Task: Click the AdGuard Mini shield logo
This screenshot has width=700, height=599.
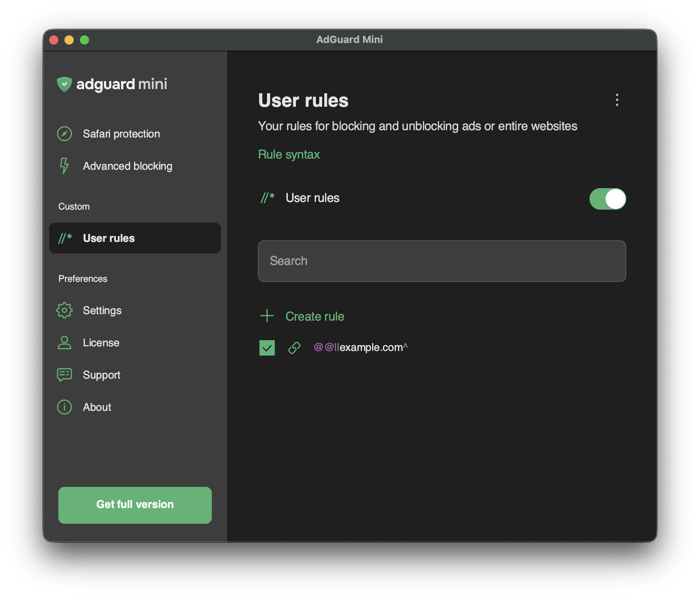Action: tap(64, 84)
